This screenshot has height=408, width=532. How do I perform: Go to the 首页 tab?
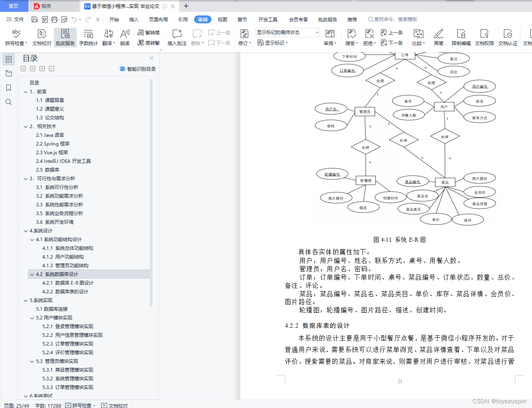(14, 6)
